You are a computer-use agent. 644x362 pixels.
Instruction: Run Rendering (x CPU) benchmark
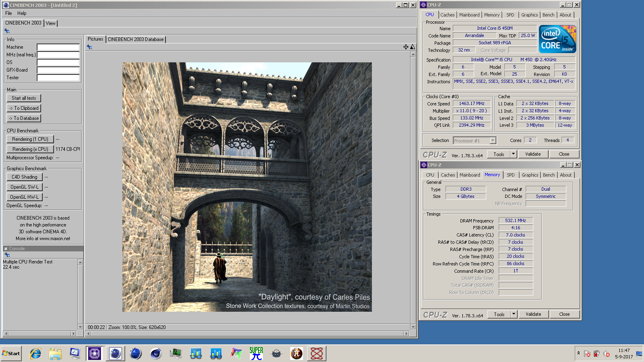[x=30, y=149]
